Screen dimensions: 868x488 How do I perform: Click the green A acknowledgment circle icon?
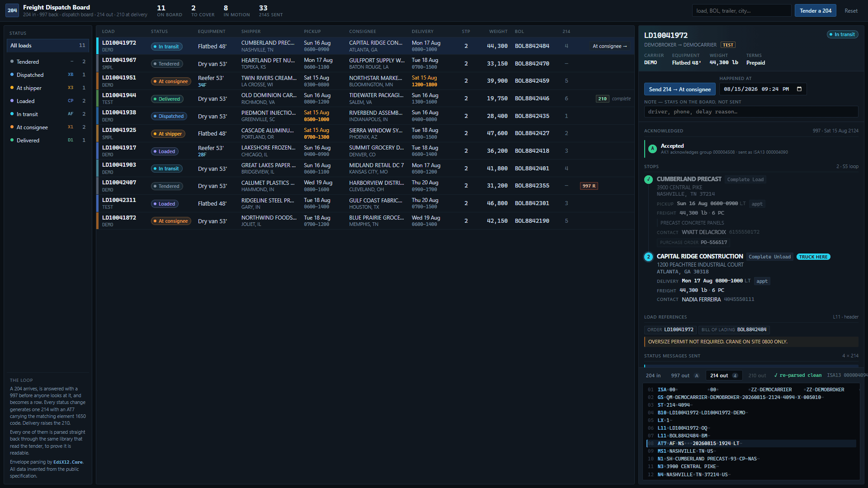(x=652, y=149)
